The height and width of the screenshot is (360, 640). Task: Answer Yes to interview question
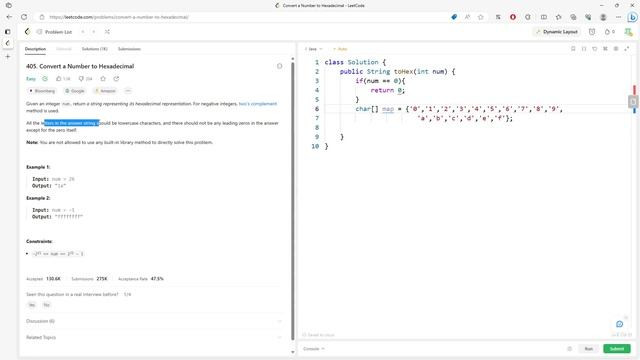coord(32,305)
